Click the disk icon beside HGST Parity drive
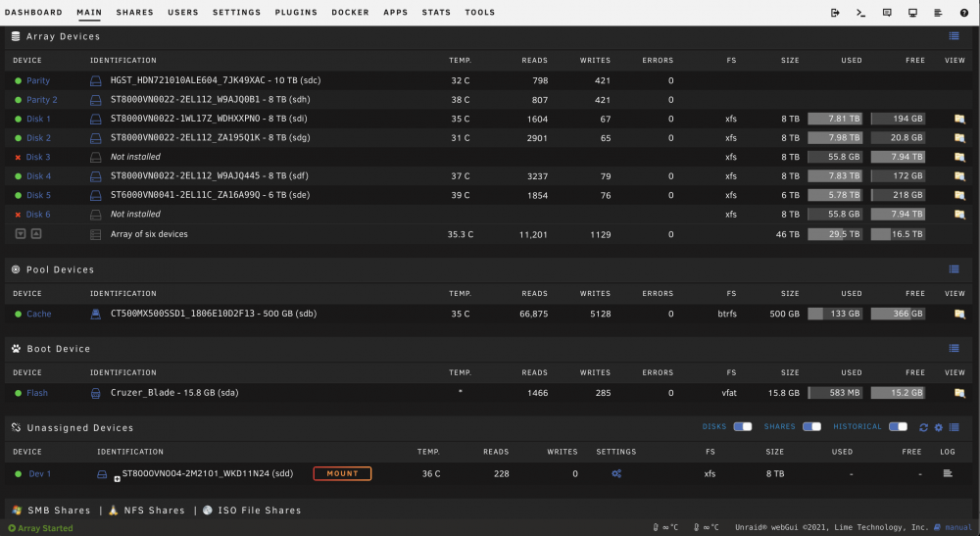Viewport: 980px width, 536px height. pyautogui.click(x=96, y=80)
